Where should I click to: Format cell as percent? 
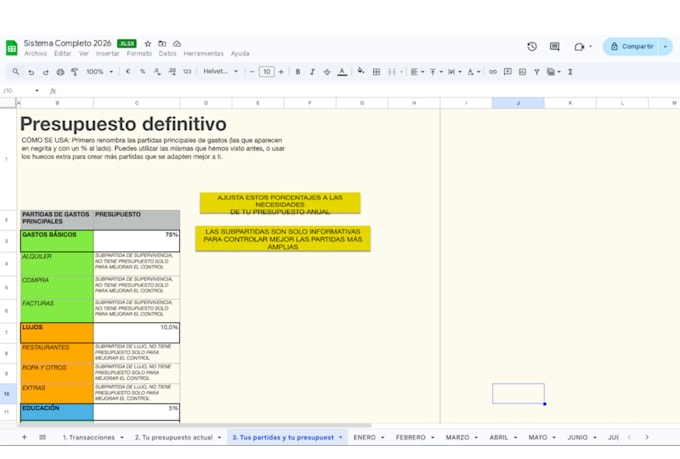(x=142, y=72)
